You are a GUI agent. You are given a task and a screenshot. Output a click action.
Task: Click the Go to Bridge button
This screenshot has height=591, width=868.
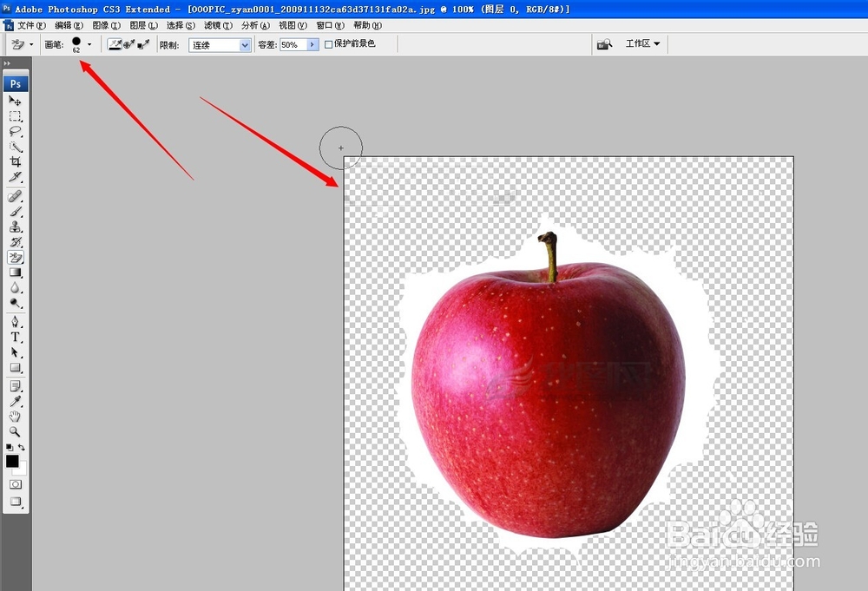[604, 44]
